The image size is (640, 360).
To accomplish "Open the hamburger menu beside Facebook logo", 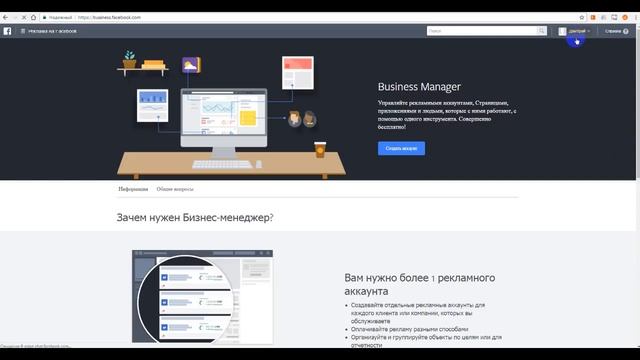I will point(23,31).
